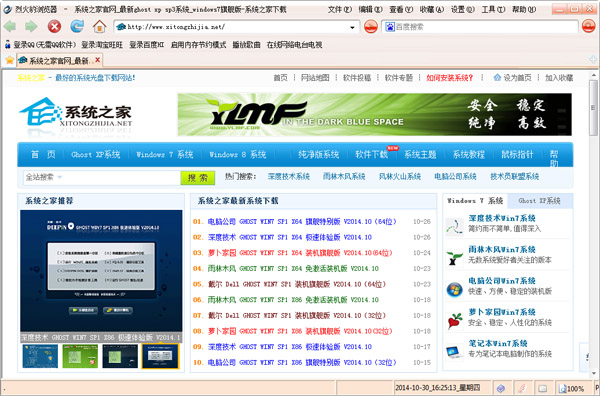Click the vertical page scrollbar thumb
Image resolution: width=600 pixels, height=396 pixels.
pos(593,108)
